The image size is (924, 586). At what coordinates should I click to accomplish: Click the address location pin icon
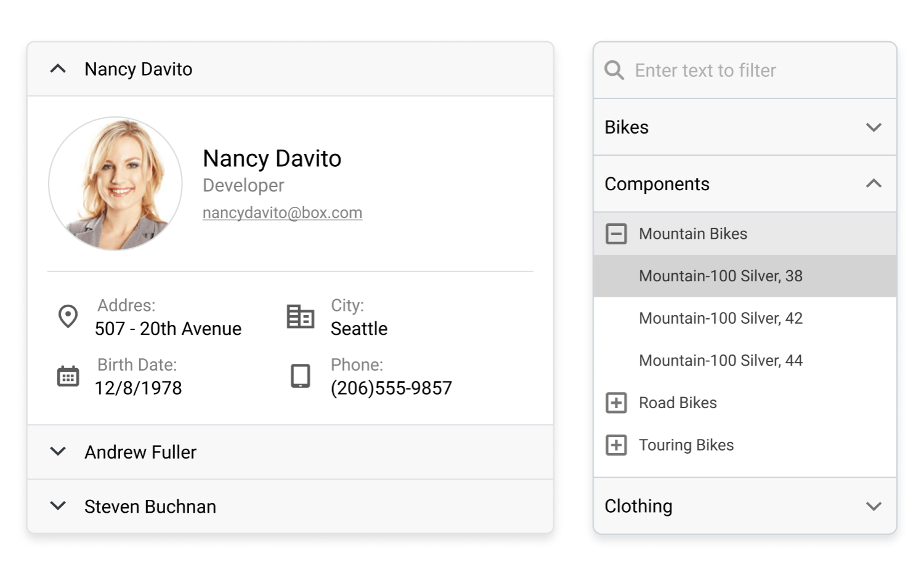coord(68,316)
